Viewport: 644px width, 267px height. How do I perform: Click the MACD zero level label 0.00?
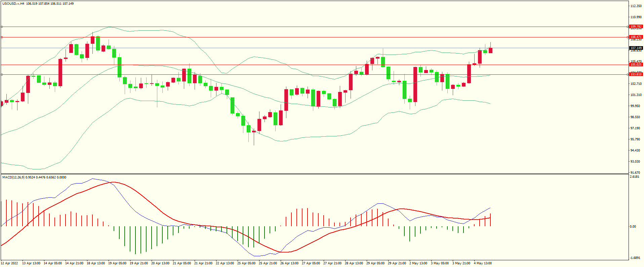point(633,227)
